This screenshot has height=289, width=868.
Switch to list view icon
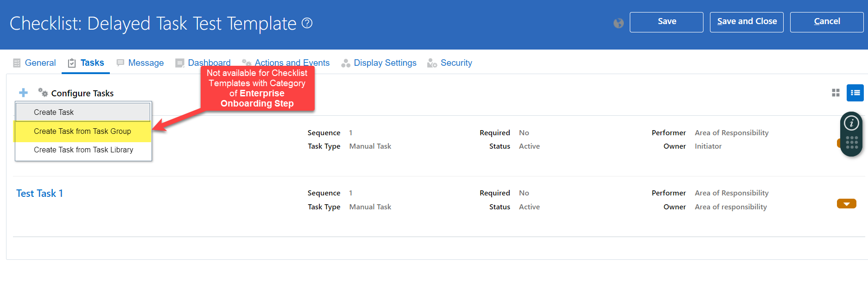click(x=855, y=93)
